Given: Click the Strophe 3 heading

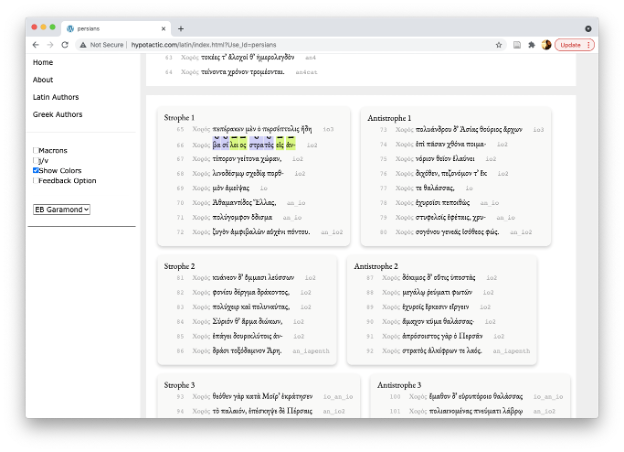Looking at the screenshot, I should point(179,385).
